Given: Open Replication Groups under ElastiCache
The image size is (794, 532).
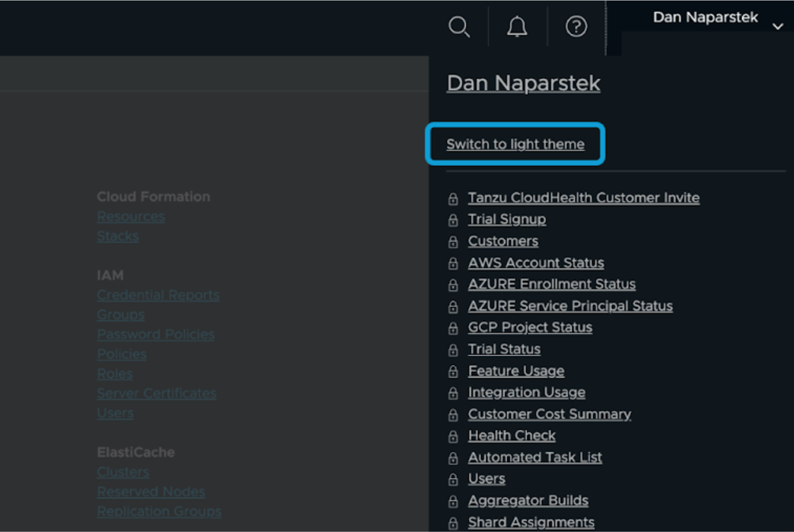Looking at the screenshot, I should (159, 511).
